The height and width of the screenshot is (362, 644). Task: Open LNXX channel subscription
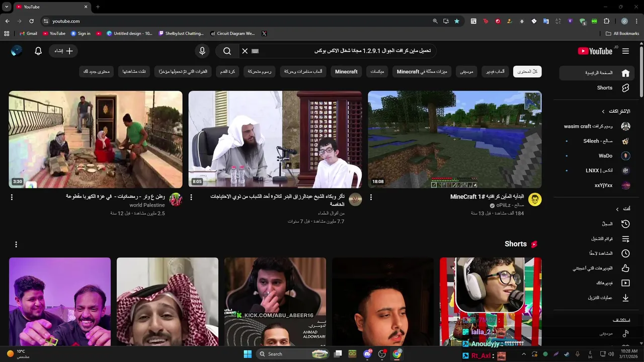tap(597, 170)
